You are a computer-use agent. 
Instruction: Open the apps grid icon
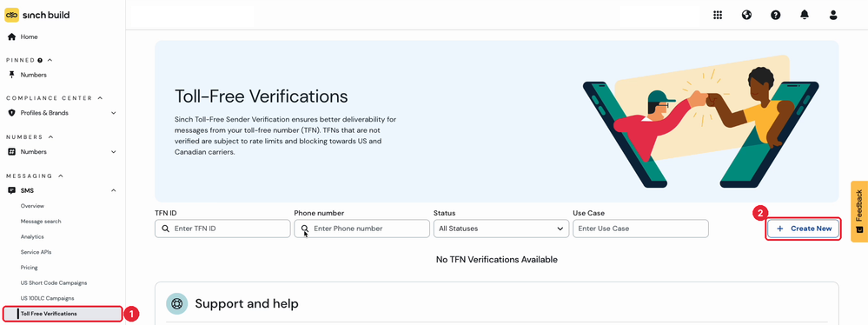click(718, 15)
